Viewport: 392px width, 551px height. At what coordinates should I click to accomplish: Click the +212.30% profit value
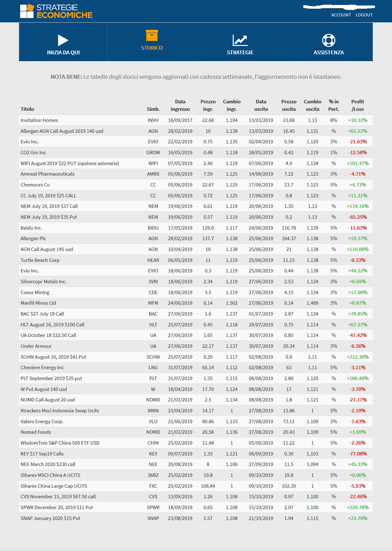point(358,357)
